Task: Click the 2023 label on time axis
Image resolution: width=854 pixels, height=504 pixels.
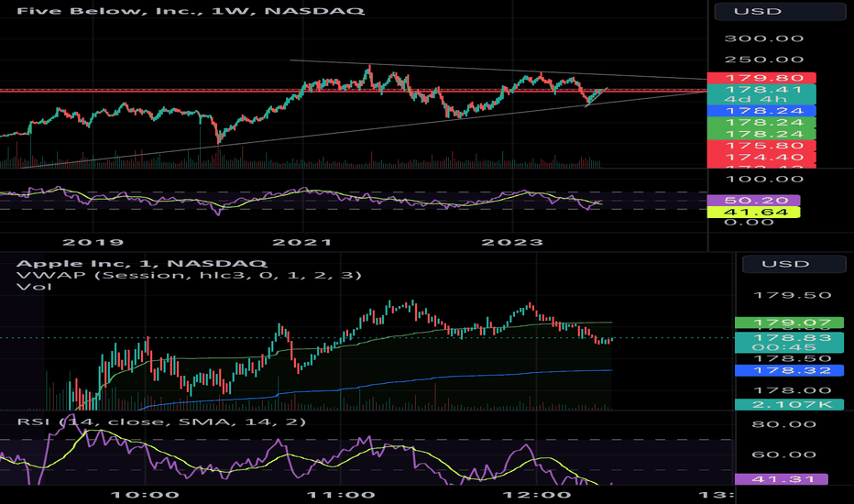Action: [x=512, y=243]
